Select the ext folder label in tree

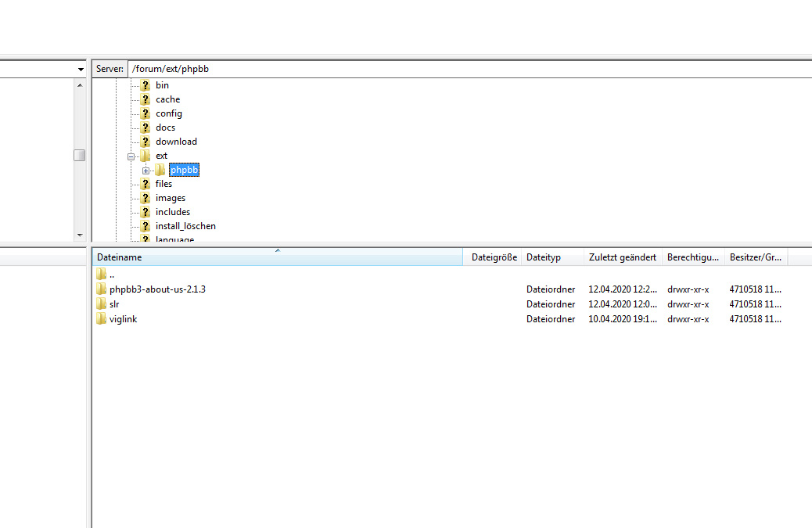click(162, 156)
